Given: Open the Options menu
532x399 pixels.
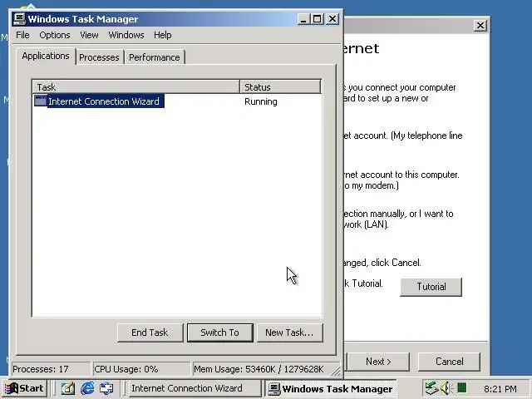Looking at the screenshot, I should (x=55, y=35).
